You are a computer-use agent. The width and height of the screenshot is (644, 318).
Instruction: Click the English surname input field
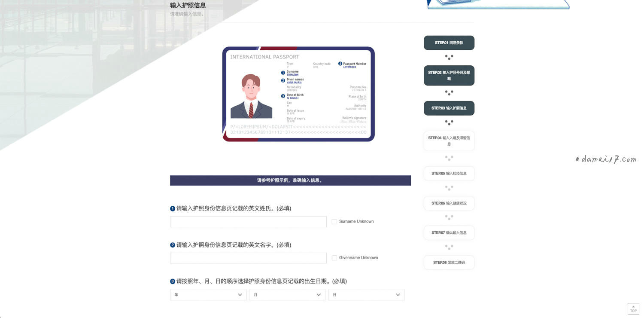click(248, 221)
